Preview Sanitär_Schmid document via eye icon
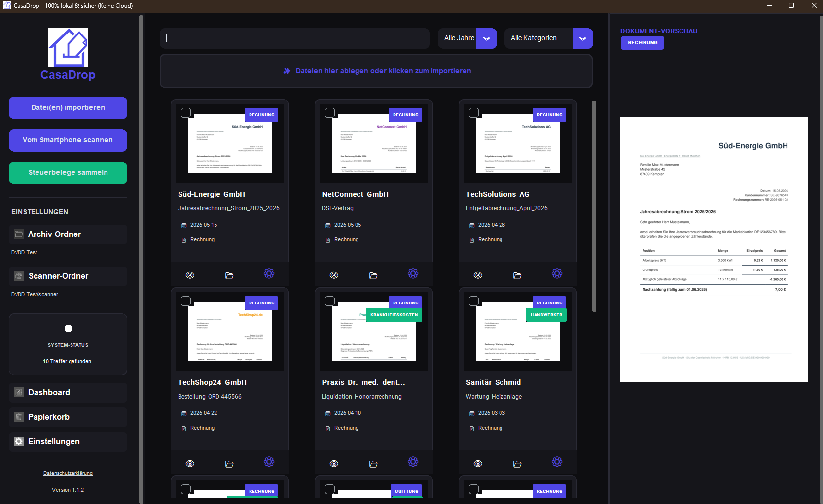 pyautogui.click(x=478, y=464)
